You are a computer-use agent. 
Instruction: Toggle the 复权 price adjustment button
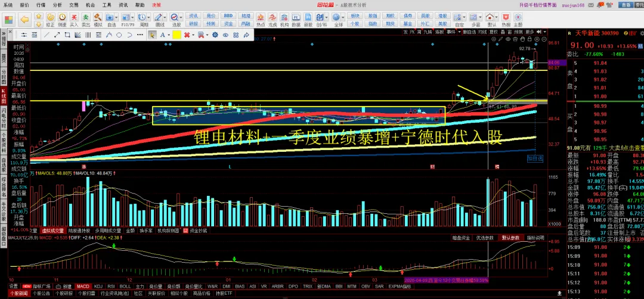coord(493,32)
